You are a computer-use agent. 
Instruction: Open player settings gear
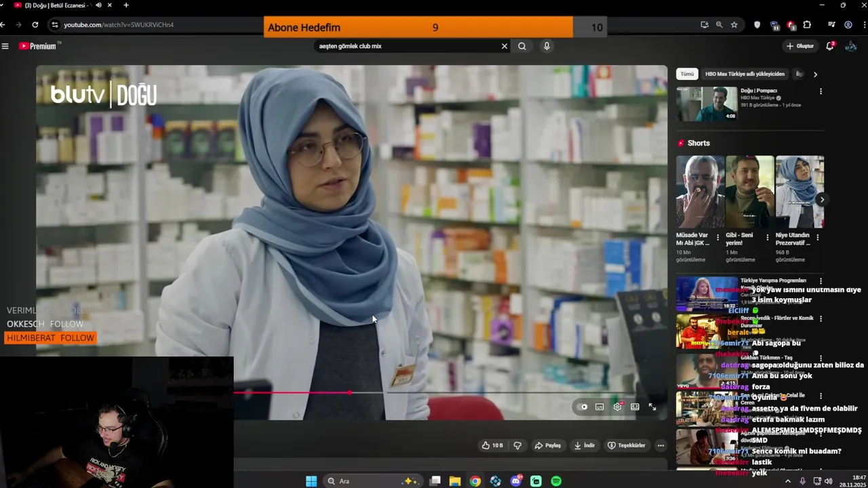click(x=617, y=407)
